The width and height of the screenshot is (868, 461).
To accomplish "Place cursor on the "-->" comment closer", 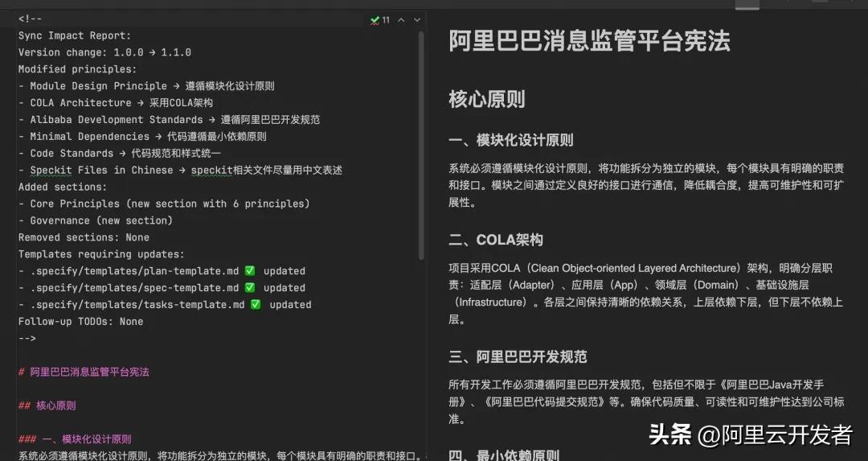I will 27,338.
